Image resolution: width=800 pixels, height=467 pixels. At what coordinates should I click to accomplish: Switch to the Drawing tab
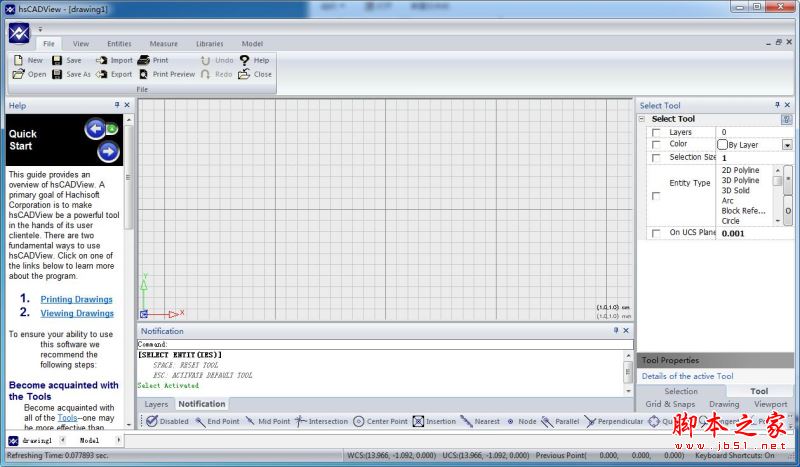coord(724,404)
